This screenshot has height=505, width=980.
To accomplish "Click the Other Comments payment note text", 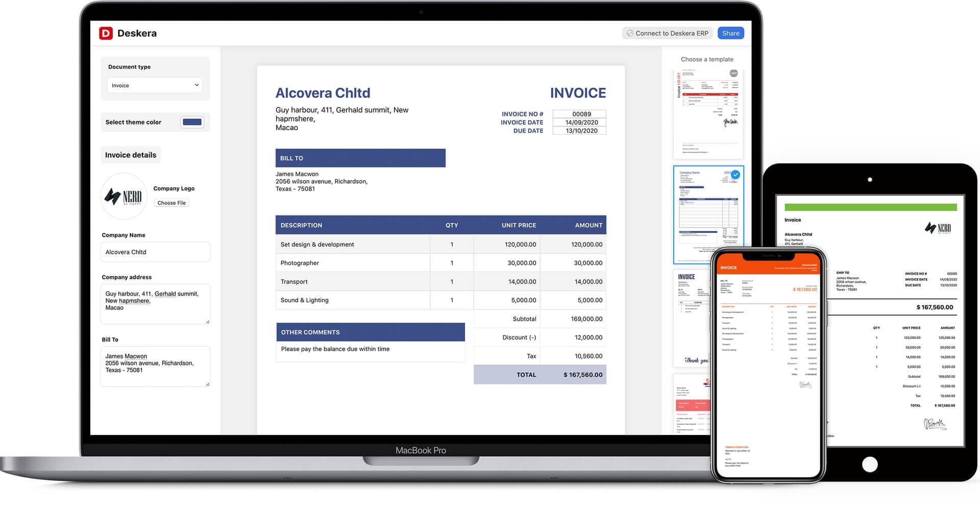I will 335,349.
